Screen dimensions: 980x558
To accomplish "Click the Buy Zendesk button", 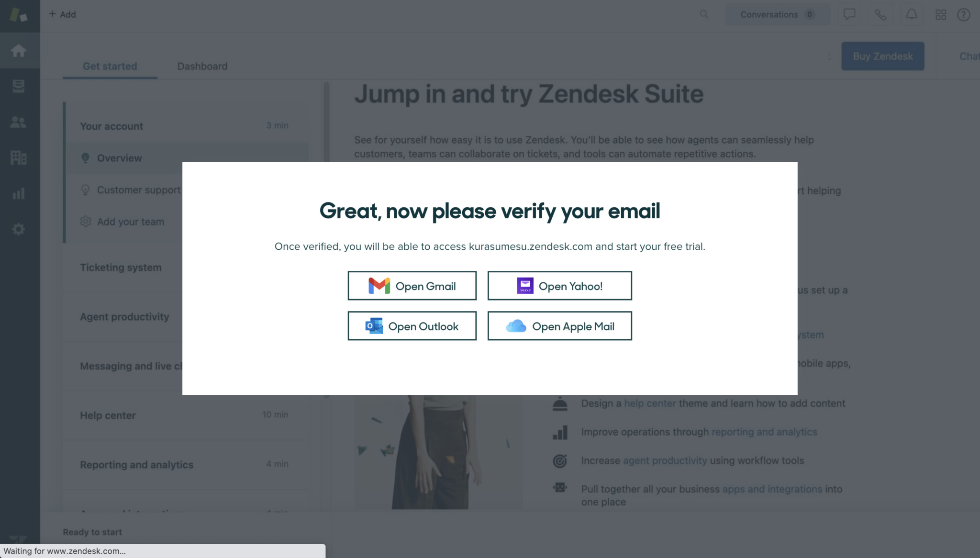I will [882, 56].
